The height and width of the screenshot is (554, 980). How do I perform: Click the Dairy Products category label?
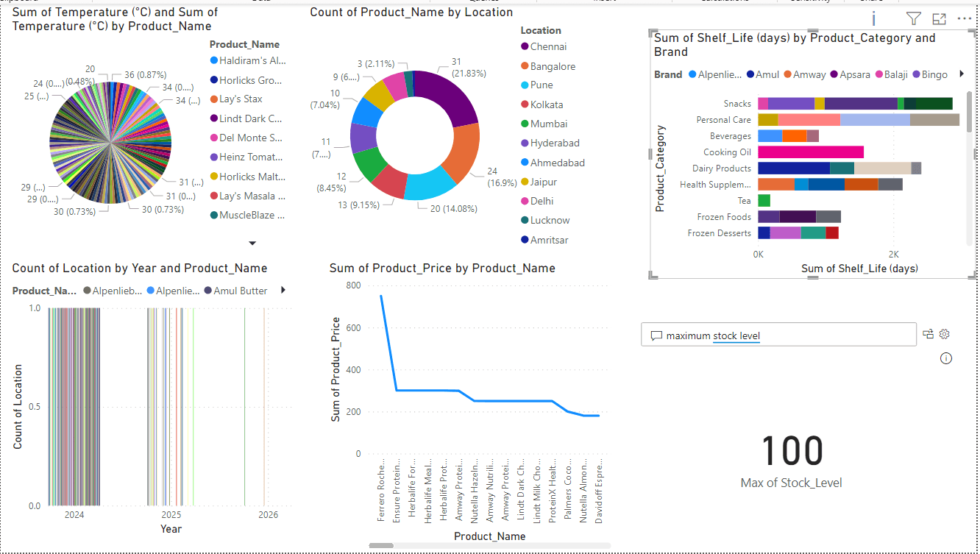tap(722, 168)
